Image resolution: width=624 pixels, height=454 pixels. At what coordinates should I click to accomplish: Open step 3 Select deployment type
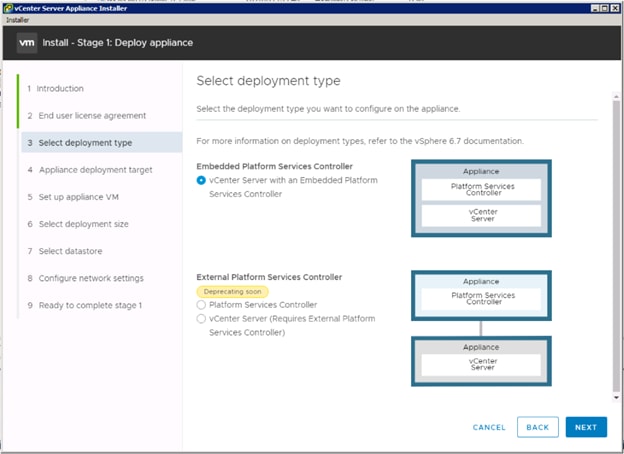[102, 142]
